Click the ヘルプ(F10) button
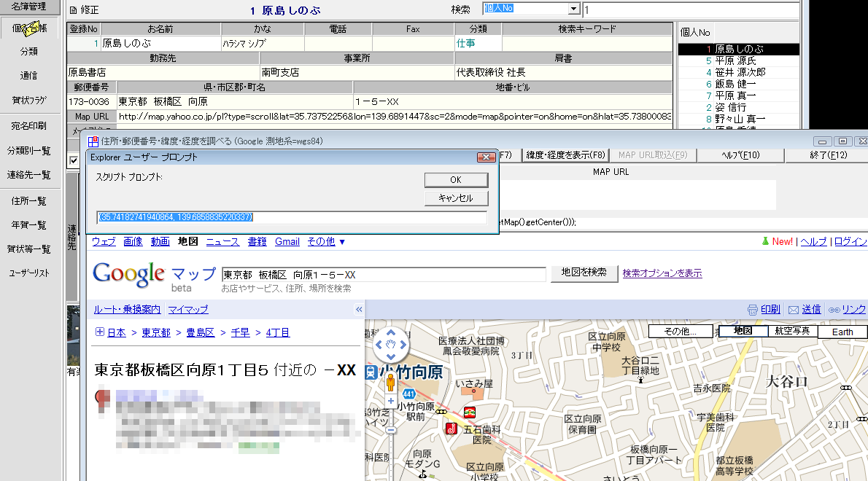The image size is (868, 481). (x=740, y=155)
